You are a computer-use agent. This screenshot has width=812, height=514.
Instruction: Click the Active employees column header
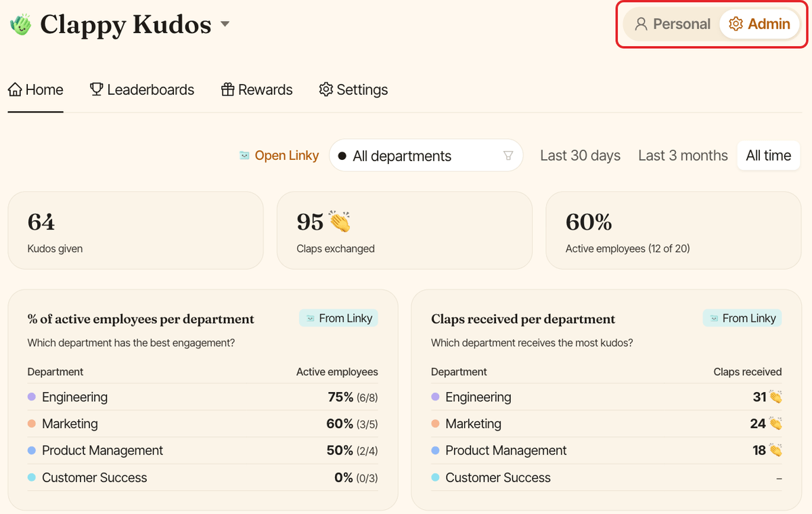337,372
